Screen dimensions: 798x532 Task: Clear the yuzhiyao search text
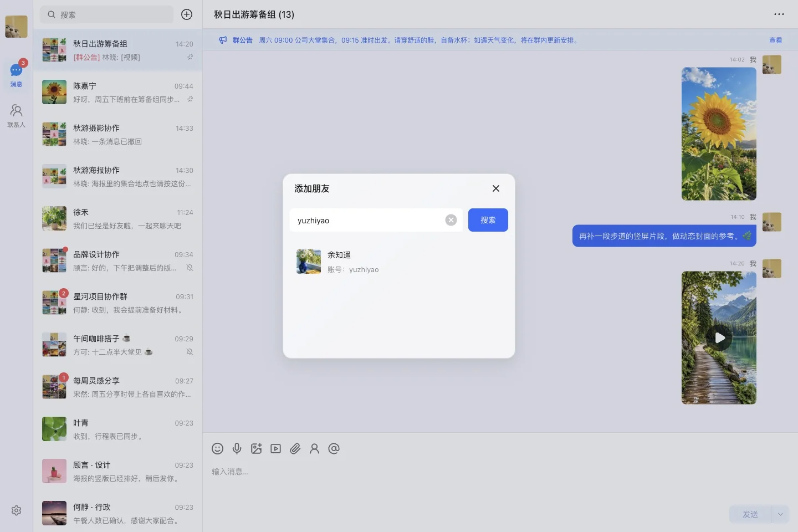pyautogui.click(x=451, y=220)
